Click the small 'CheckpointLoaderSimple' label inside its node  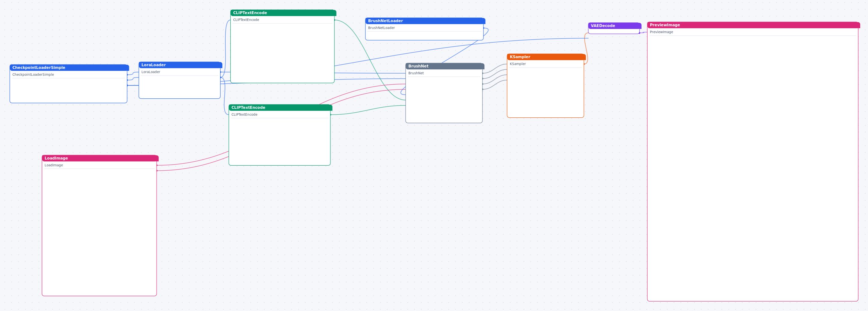[x=33, y=75]
